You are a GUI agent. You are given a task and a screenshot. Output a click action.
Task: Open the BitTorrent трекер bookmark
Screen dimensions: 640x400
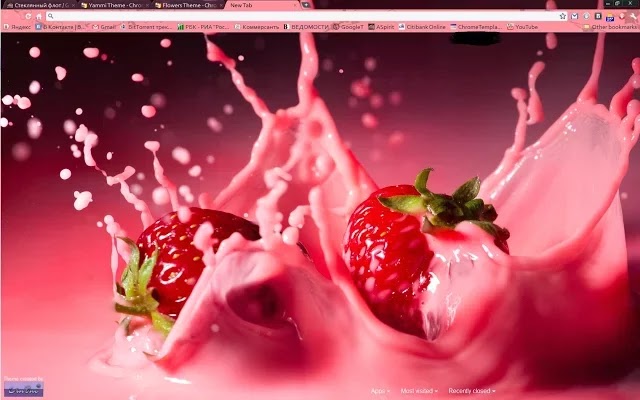click(x=147, y=27)
